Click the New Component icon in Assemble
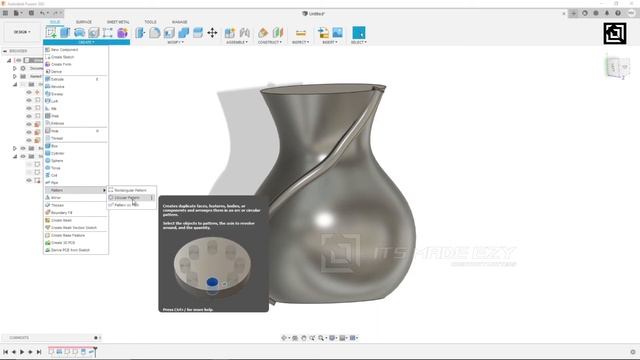Image resolution: width=640 pixels, height=360 pixels. pyautogui.click(x=230, y=32)
